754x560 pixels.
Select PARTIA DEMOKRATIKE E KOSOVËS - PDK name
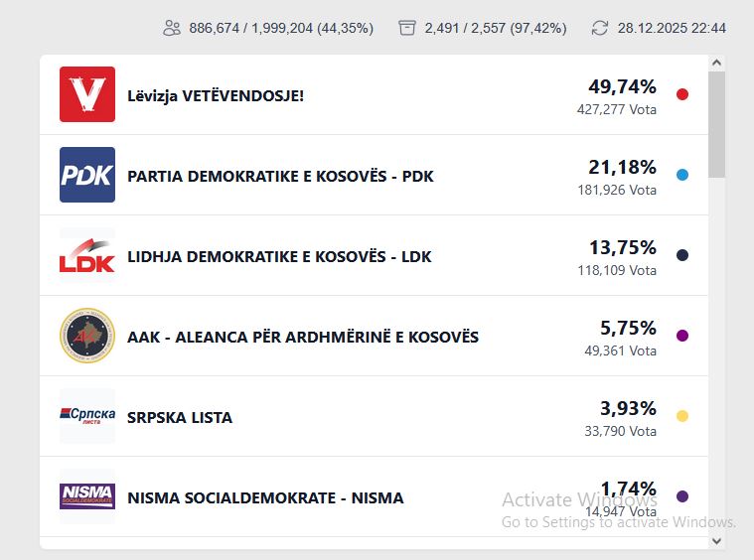pos(280,176)
